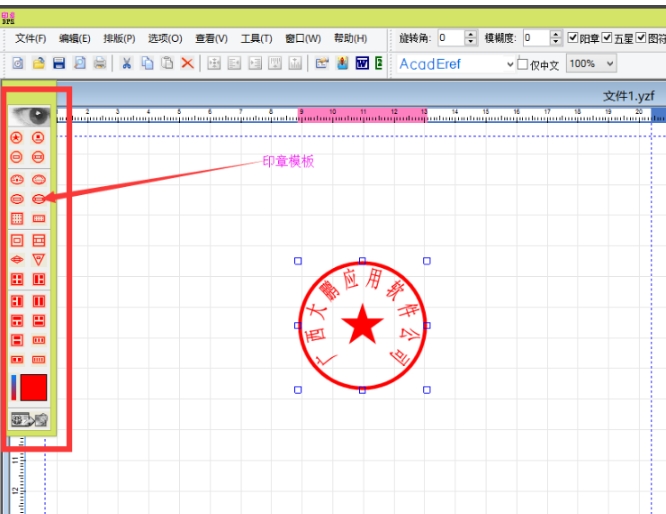The image size is (666, 514).
Task: Click the bottom-right selection handle of seal
Action: click(x=427, y=390)
